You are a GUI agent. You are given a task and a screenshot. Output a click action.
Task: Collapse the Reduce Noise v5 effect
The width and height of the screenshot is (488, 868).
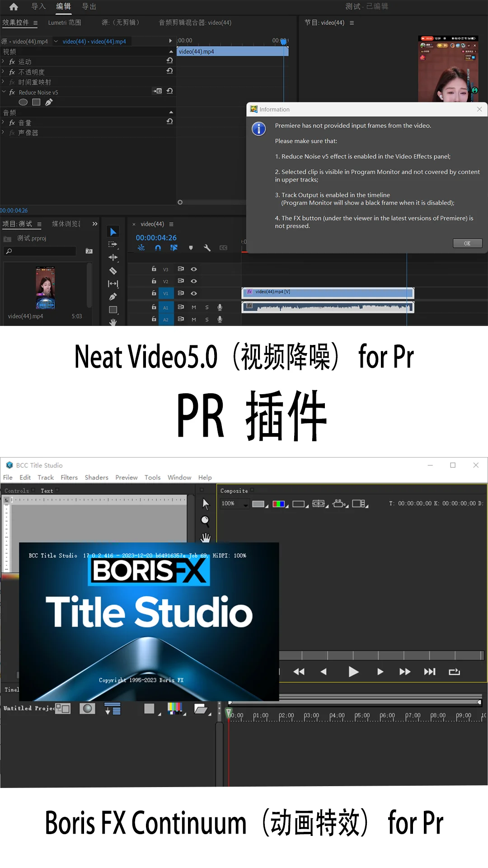click(4, 92)
